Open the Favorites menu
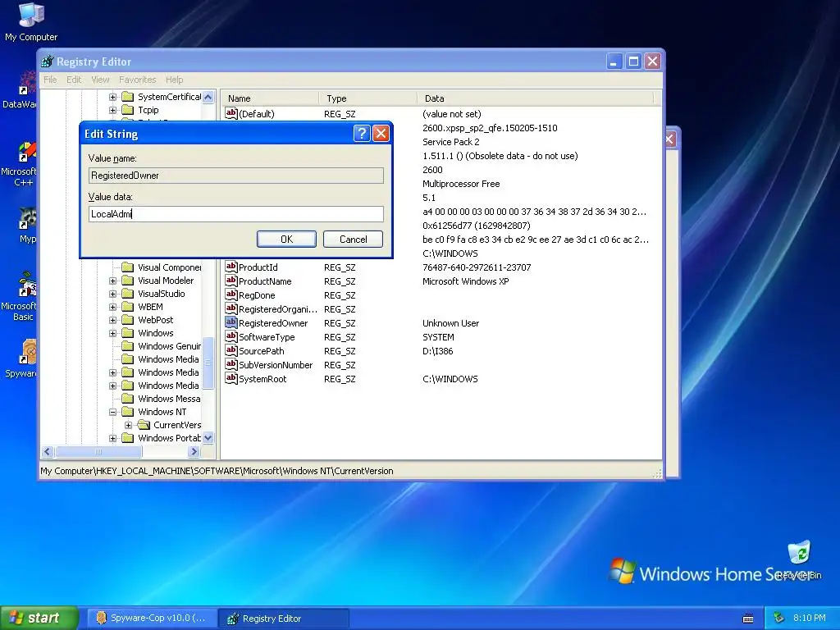840x630 pixels. (x=138, y=80)
